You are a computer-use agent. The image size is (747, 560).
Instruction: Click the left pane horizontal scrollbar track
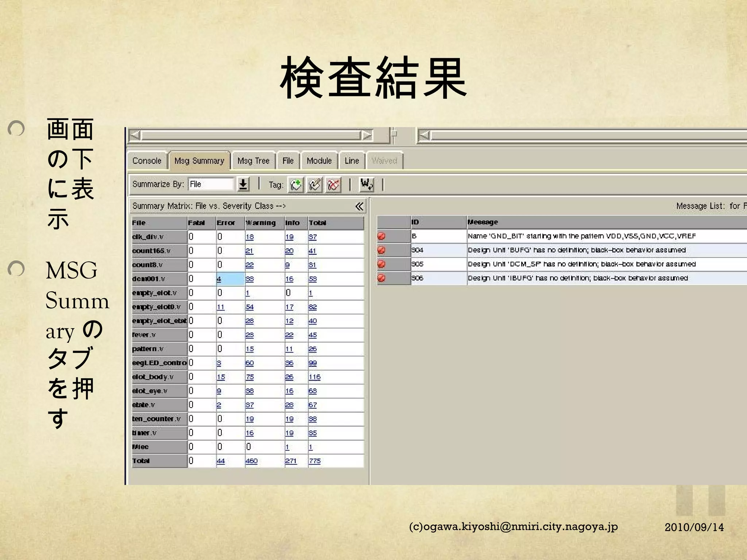(x=251, y=136)
